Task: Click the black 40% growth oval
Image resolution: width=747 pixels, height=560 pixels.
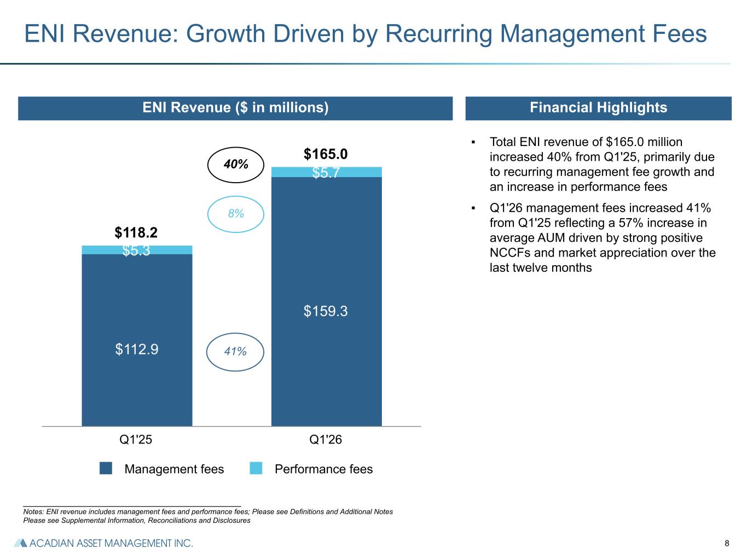Action: click(x=236, y=165)
